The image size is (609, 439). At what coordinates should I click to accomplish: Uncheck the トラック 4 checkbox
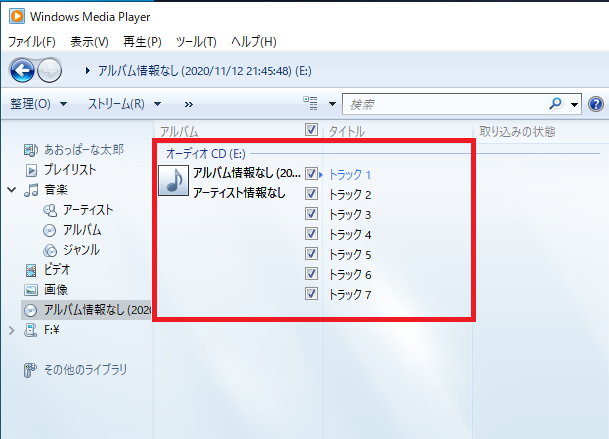click(x=311, y=233)
